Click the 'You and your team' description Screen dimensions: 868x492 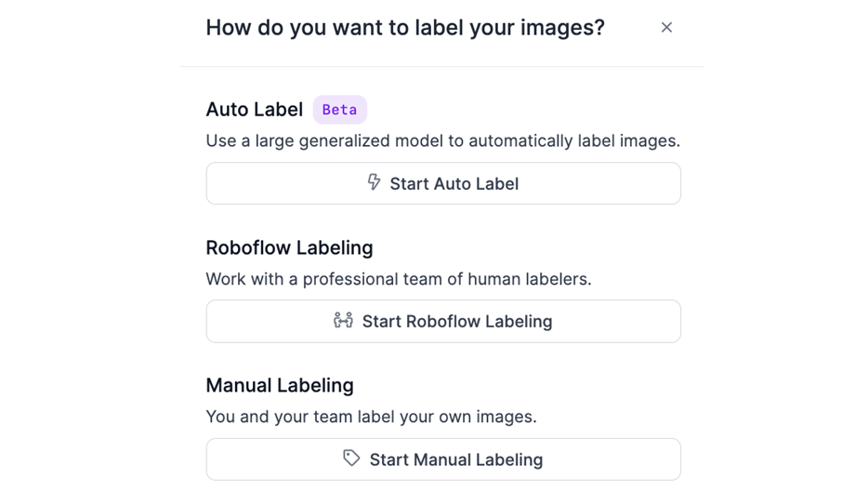click(371, 417)
